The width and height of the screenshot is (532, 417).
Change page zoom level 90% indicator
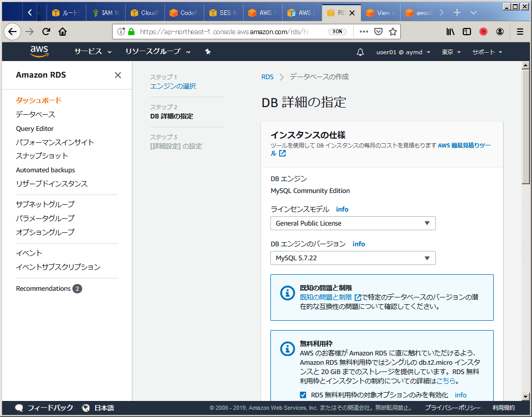[x=337, y=32]
